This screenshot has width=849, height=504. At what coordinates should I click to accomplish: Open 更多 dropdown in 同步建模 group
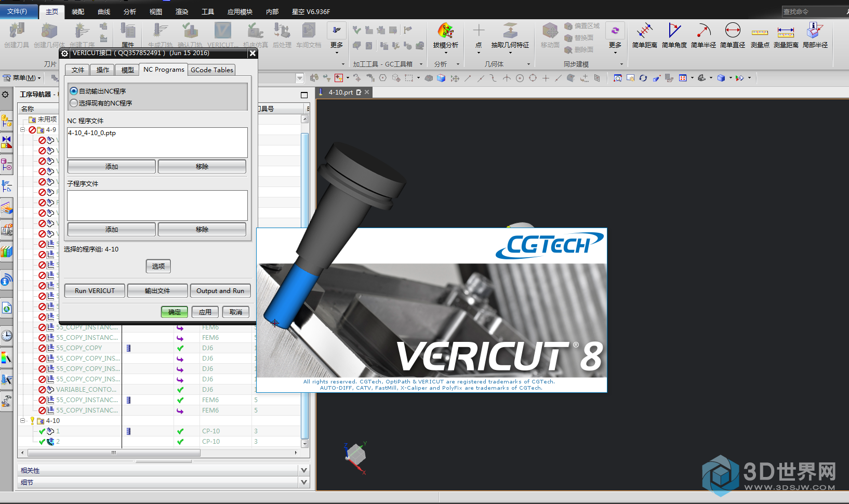[x=615, y=38]
